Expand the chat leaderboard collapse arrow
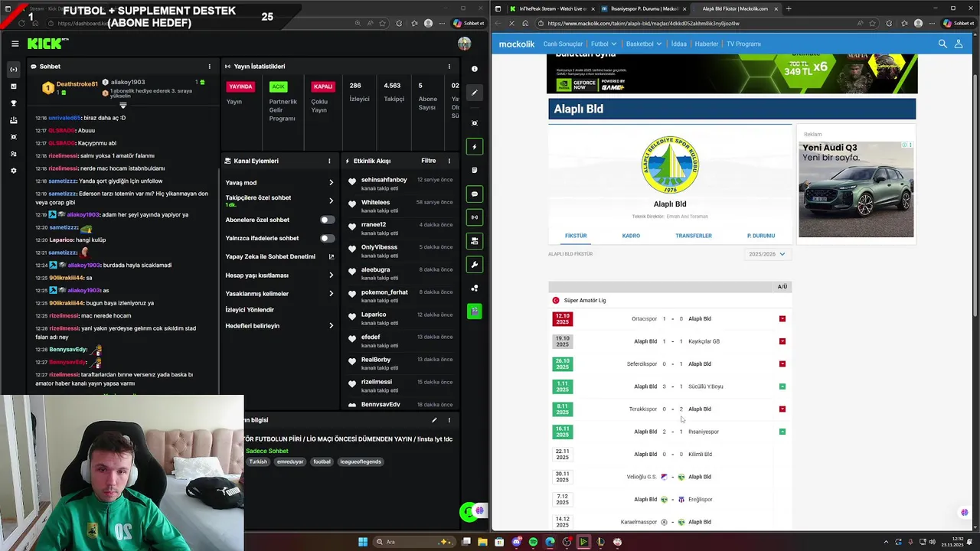 point(122,106)
